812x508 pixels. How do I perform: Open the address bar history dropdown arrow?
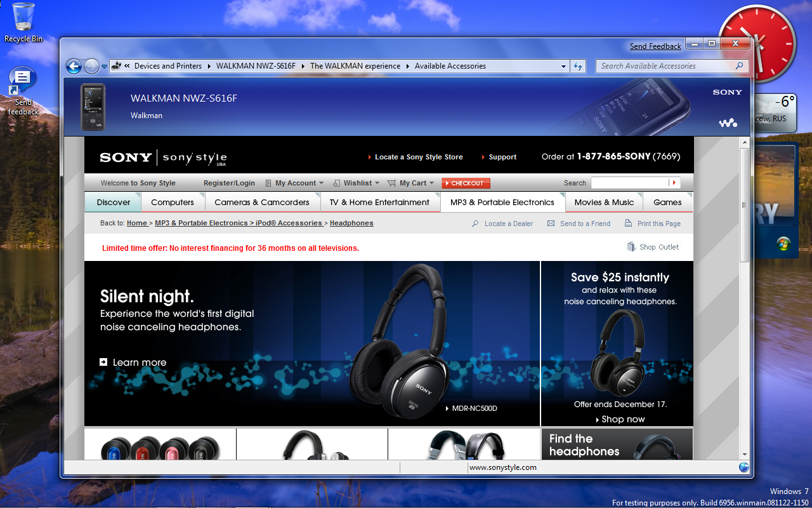[563, 66]
